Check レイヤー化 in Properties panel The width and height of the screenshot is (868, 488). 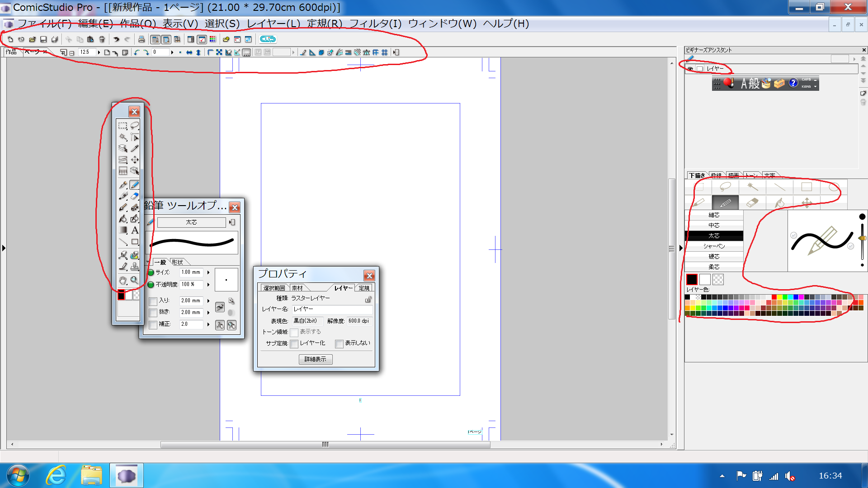point(294,344)
